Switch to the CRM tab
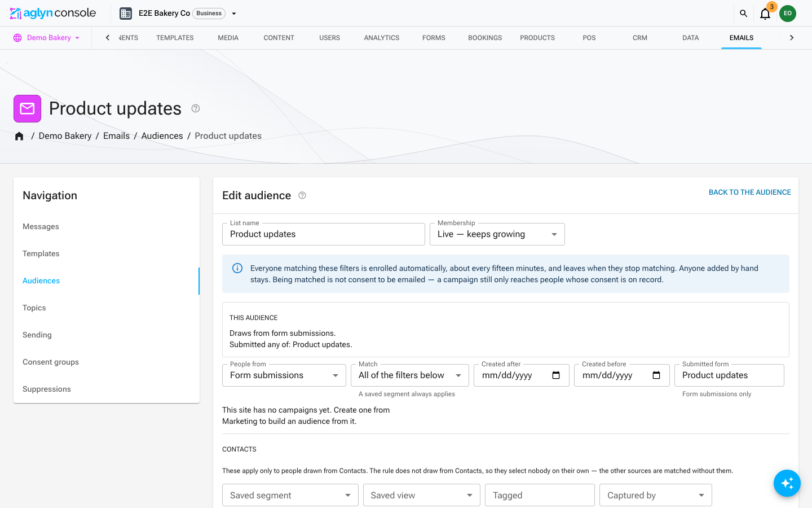 click(x=640, y=38)
